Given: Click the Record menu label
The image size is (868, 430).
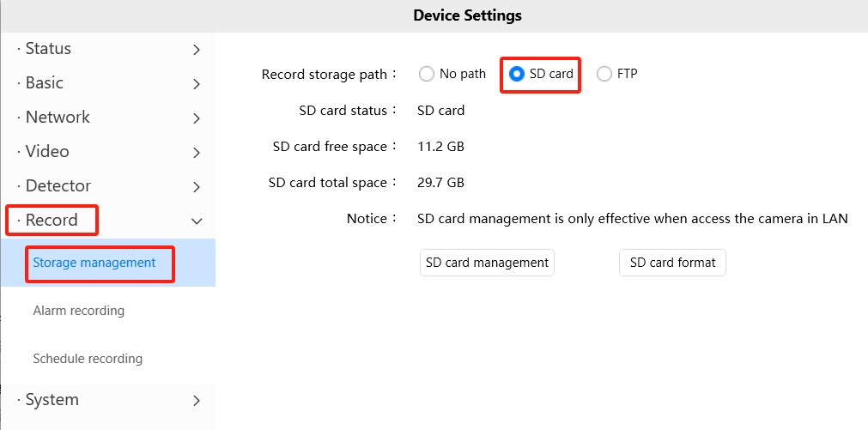Looking at the screenshot, I should (x=52, y=221).
